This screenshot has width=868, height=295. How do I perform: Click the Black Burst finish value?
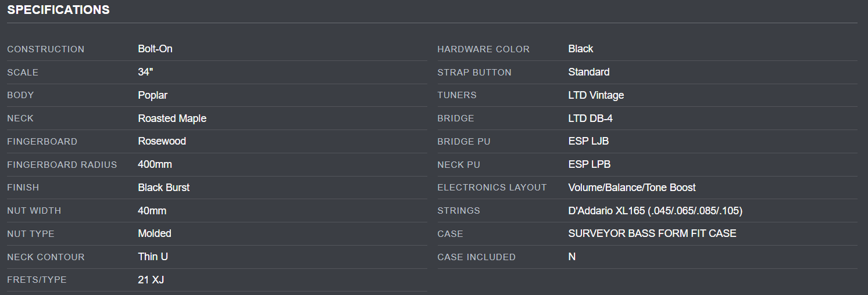tap(163, 188)
